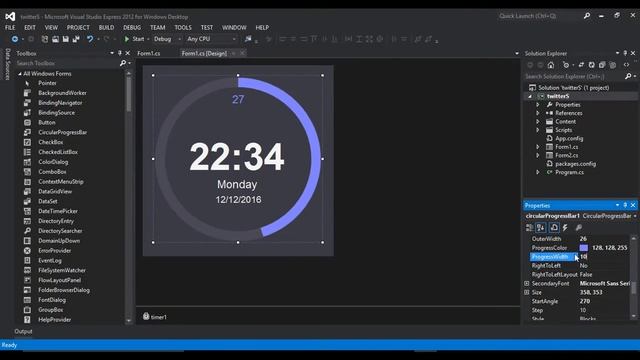This screenshot has height=360, width=640.
Task: Show Events lightning icon in Properties
Action: click(565, 227)
